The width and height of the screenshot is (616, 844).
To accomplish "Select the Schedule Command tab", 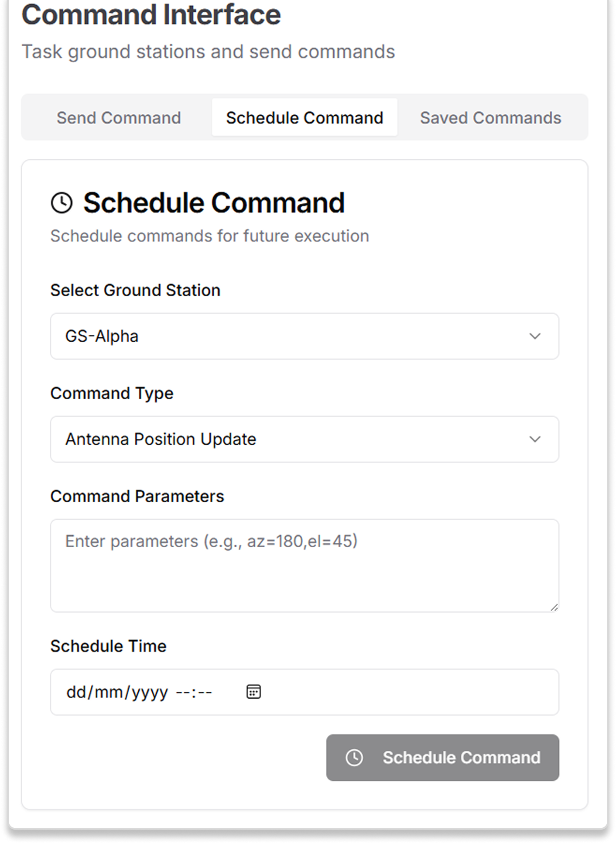I will (305, 117).
